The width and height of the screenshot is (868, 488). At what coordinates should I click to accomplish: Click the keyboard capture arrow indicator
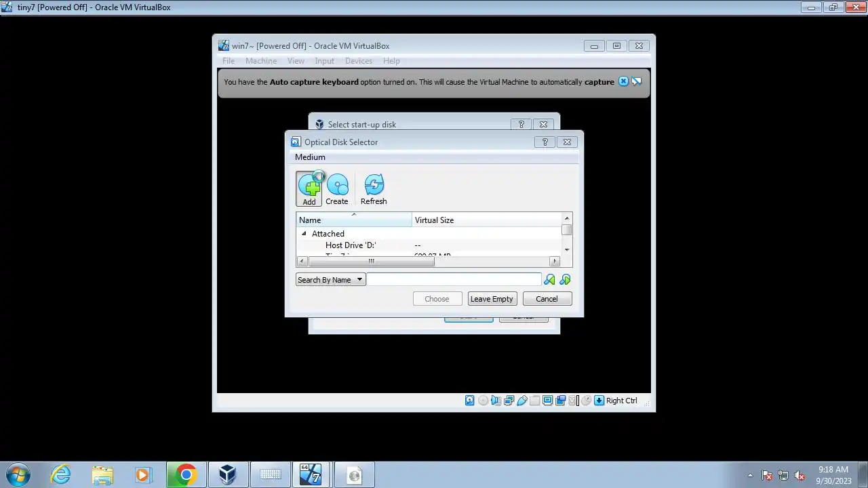(599, 401)
